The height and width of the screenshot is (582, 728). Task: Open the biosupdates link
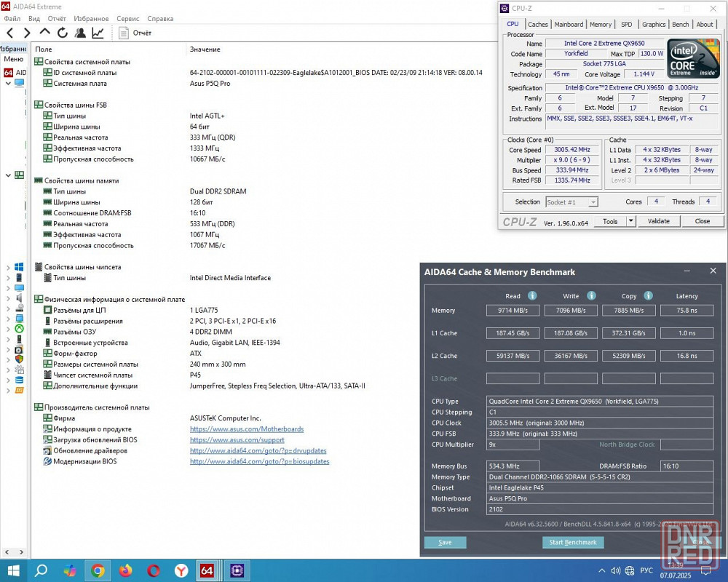pyautogui.click(x=259, y=462)
